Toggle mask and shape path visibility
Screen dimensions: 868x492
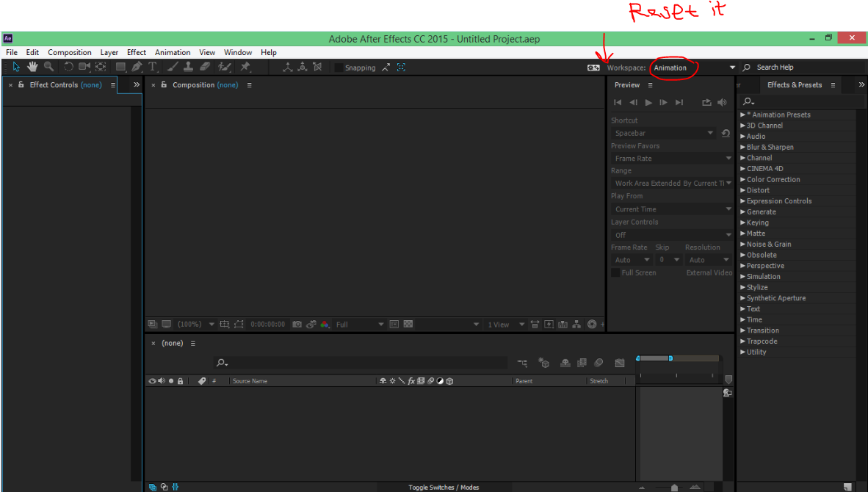(x=239, y=325)
